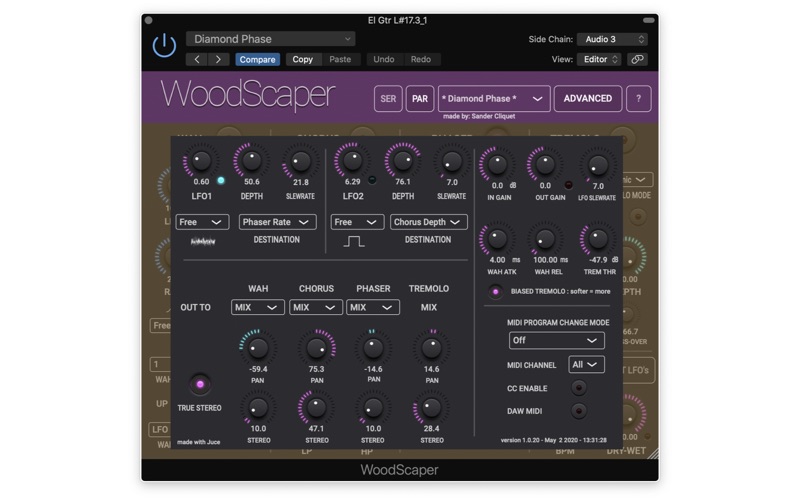The image size is (800, 500).
Task: Click the LFO1 rate knob
Action: click(x=201, y=161)
